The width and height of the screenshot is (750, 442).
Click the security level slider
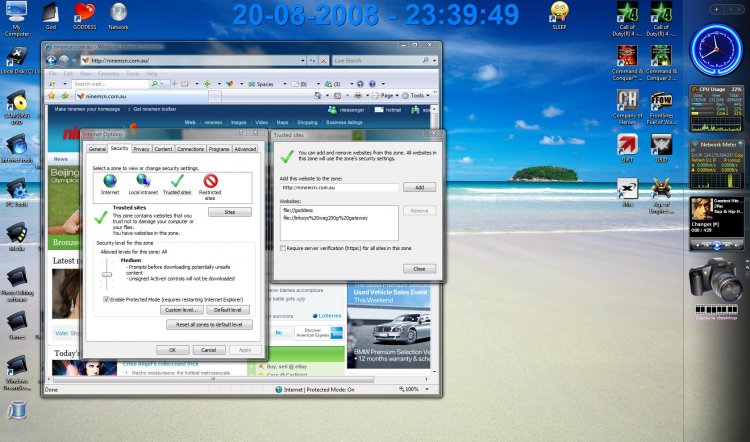(x=105, y=273)
